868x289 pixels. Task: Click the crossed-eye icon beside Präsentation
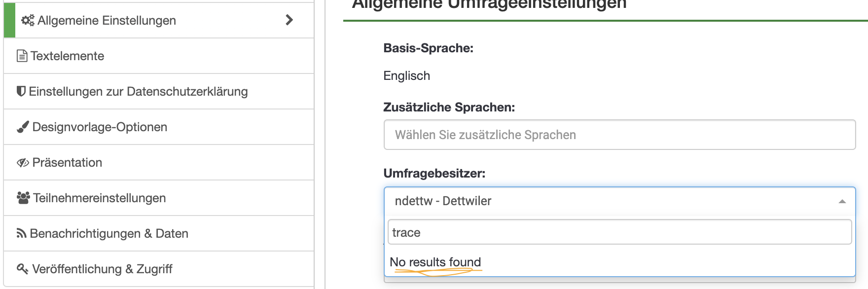click(x=23, y=163)
